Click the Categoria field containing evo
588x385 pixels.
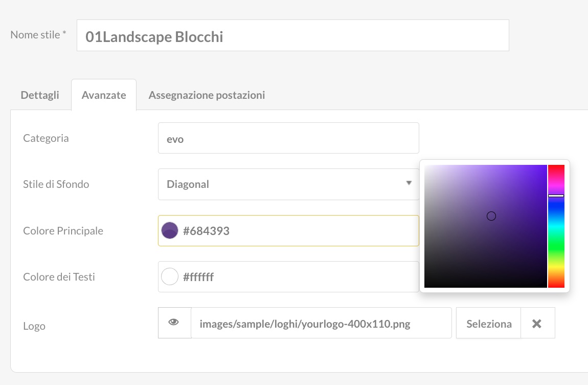pos(288,138)
